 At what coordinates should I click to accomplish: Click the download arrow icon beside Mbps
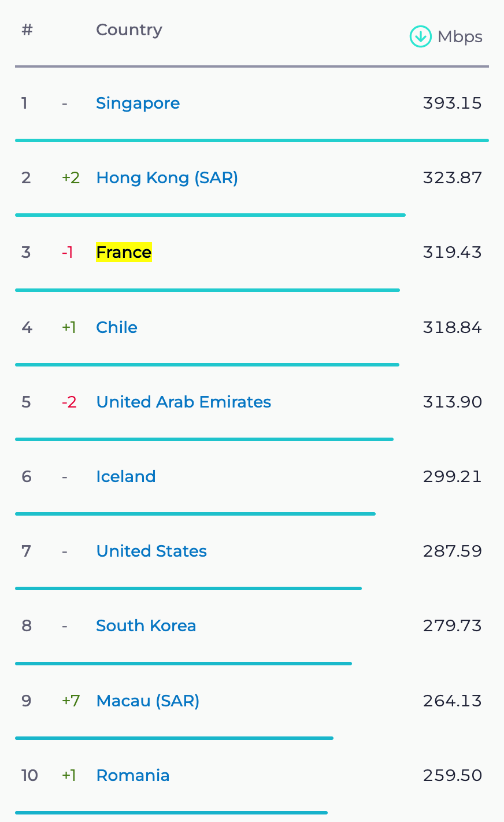tap(420, 36)
